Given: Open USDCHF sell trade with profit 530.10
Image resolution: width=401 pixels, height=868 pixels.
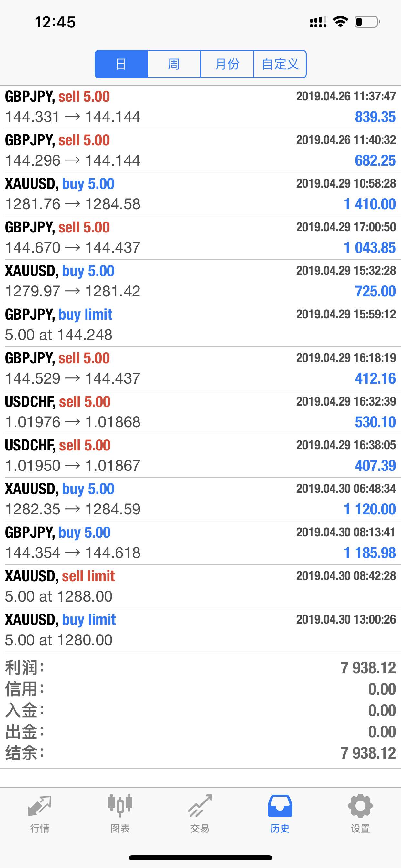Looking at the screenshot, I should pos(200,412).
